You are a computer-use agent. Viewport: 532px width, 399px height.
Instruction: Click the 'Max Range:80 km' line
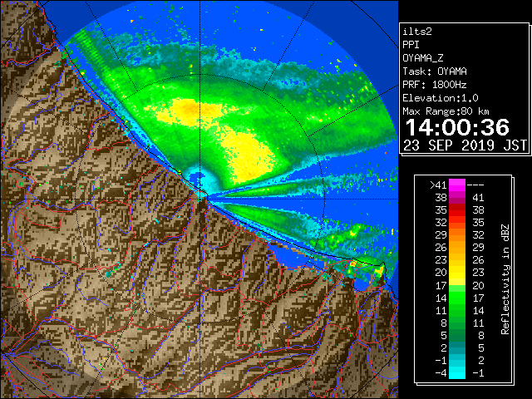click(446, 111)
